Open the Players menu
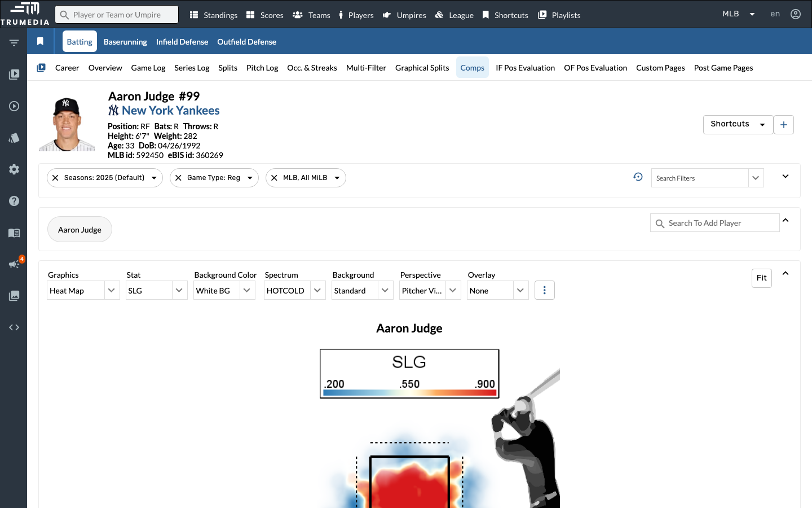This screenshot has width=812, height=508. coord(356,15)
